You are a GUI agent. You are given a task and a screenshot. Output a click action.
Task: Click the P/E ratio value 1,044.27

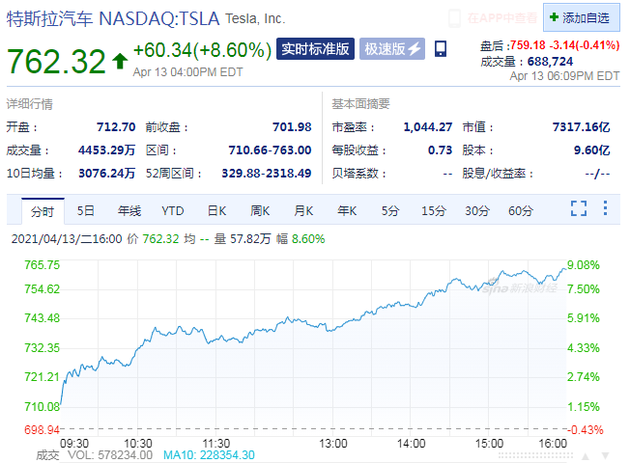coord(428,127)
